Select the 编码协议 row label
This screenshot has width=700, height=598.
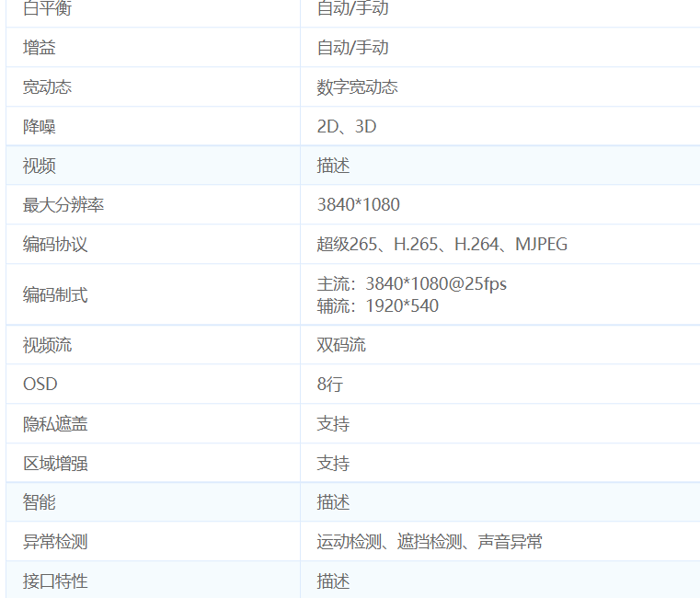55,245
